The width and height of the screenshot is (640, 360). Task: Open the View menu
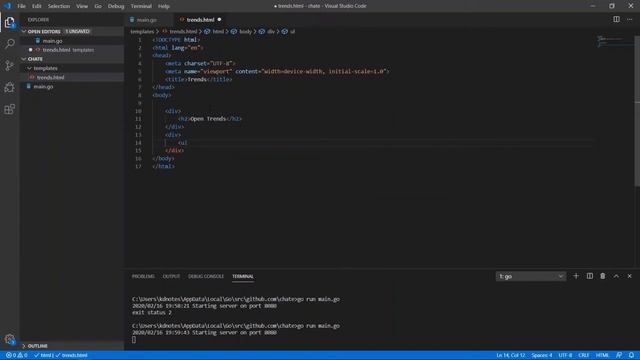pyautogui.click(x=82, y=6)
